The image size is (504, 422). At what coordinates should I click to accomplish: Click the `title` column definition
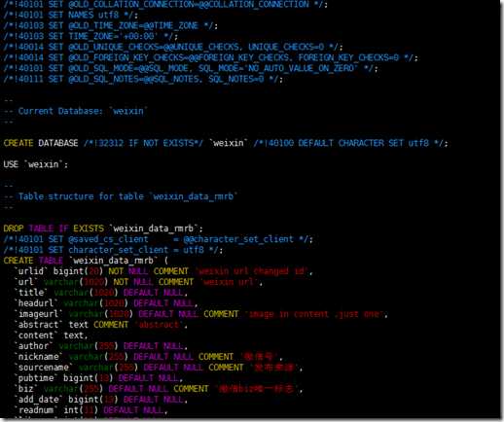point(100,293)
